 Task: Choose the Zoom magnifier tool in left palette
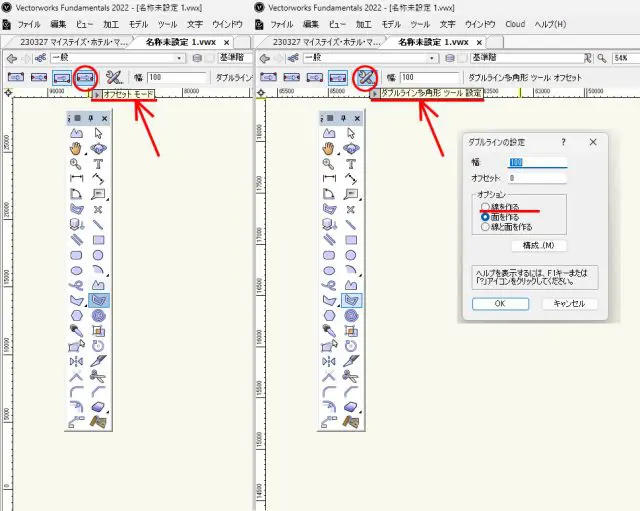[77, 164]
